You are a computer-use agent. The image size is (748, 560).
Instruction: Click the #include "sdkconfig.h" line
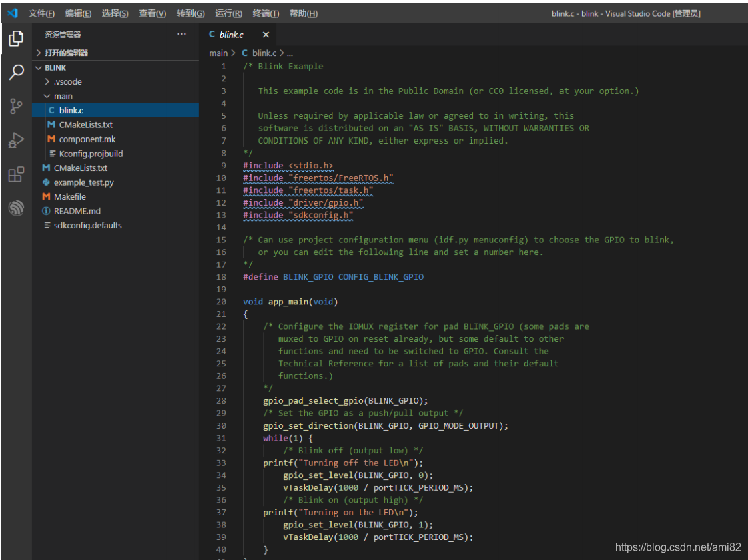coord(298,215)
